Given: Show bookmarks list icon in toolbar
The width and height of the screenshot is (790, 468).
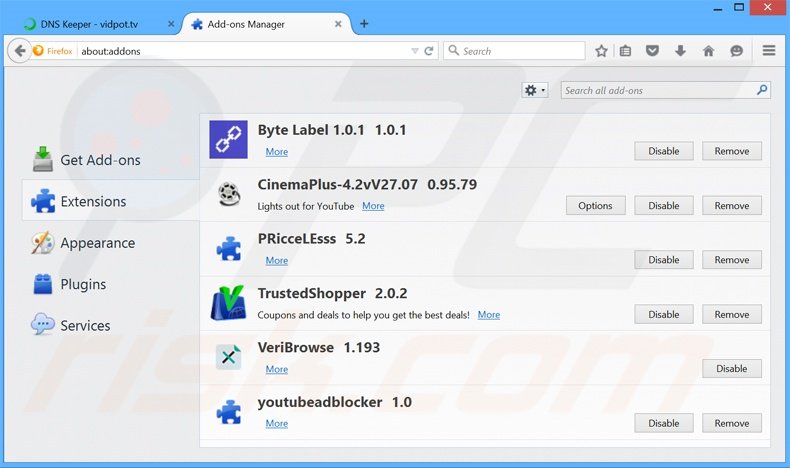Looking at the screenshot, I should click(625, 51).
